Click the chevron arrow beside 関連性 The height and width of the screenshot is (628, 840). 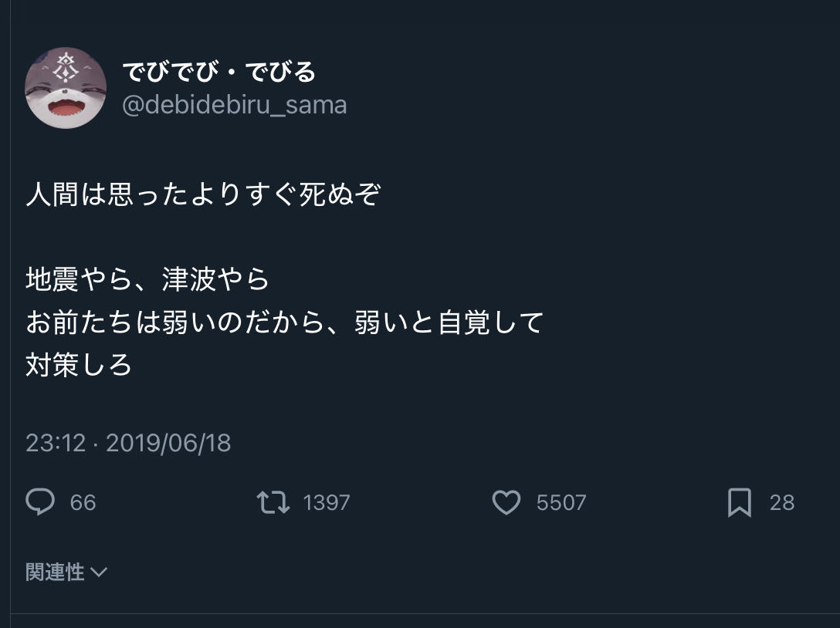pyautogui.click(x=99, y=572)
